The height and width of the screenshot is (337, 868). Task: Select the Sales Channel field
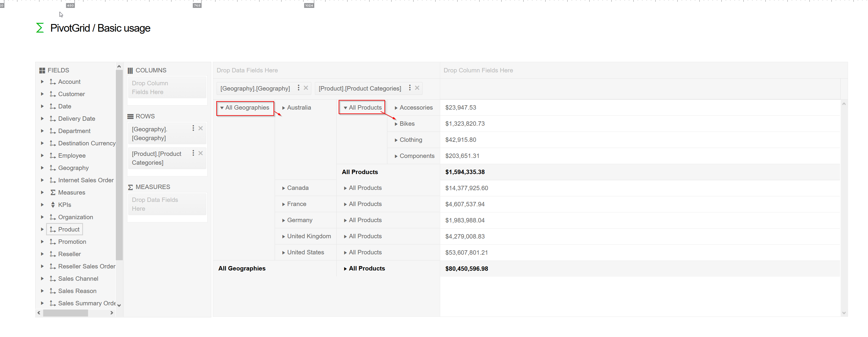click(78, 279)
